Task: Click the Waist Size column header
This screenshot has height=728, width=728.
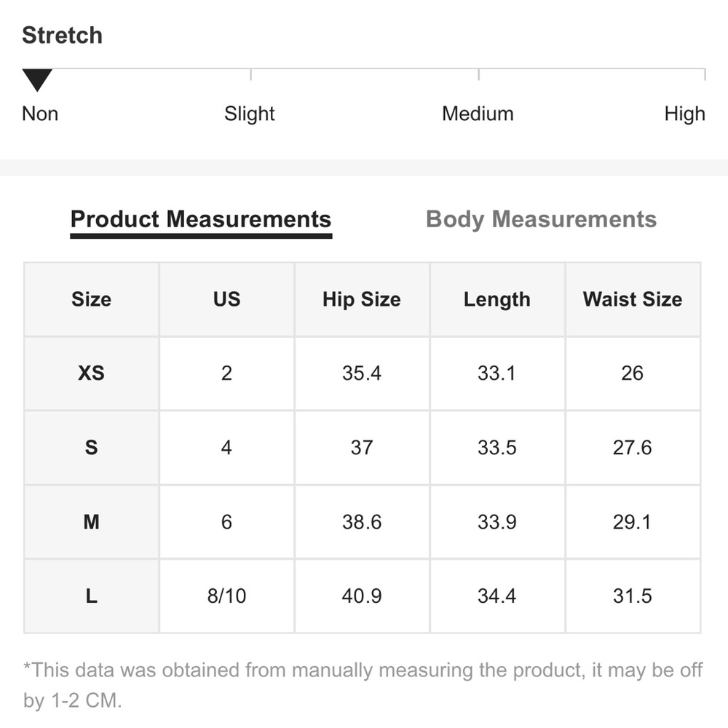Action: (x=633, y=299)
